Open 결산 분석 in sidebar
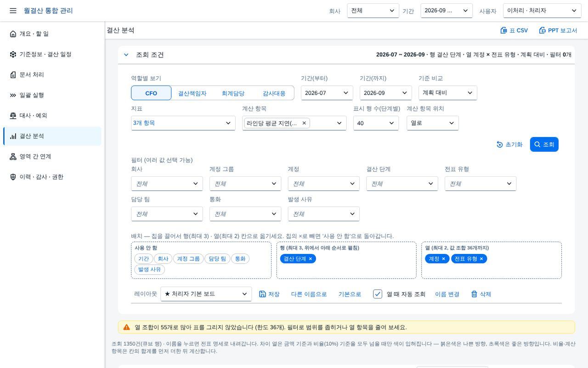Image resolution: width=588 pixels, height=368 pixels. click(x=52, y=136)
